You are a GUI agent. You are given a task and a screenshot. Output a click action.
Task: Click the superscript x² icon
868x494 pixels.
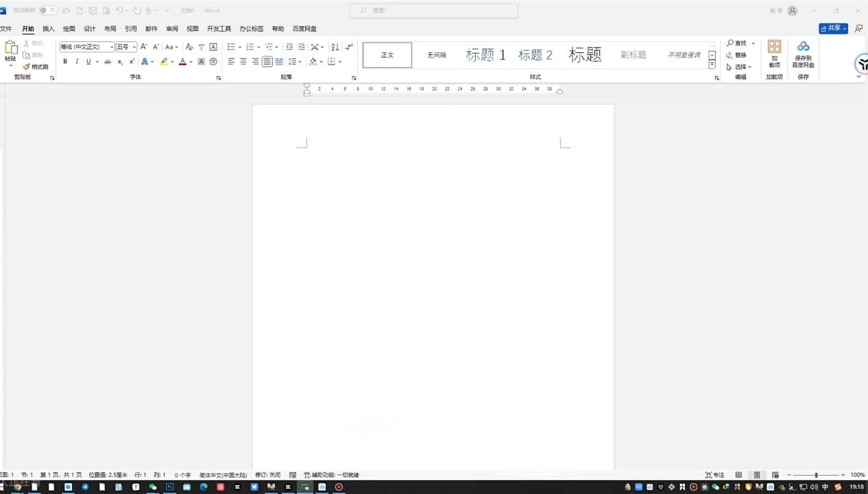(132, 62)
